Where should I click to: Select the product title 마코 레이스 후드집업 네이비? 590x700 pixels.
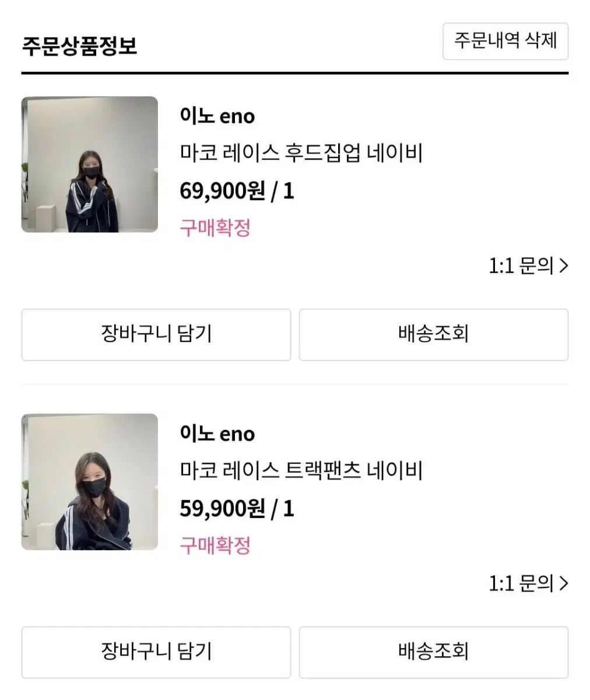[x=301, y=153]
